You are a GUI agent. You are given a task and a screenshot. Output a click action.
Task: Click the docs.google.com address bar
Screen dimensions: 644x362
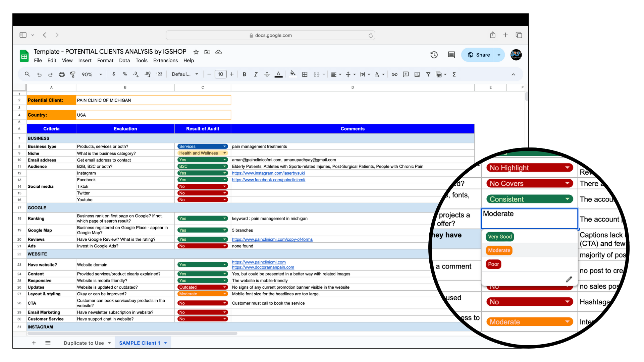270,35
